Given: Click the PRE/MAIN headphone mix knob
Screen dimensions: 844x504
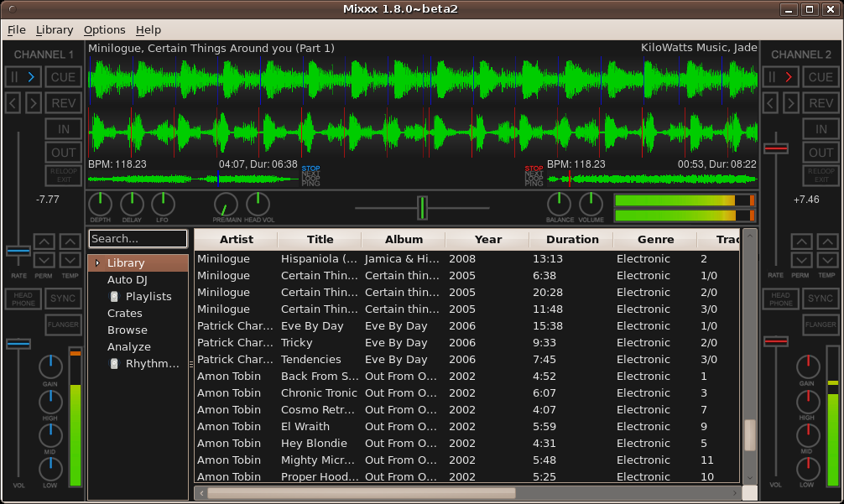Looking at the screenshot, I should pos(226,205).
